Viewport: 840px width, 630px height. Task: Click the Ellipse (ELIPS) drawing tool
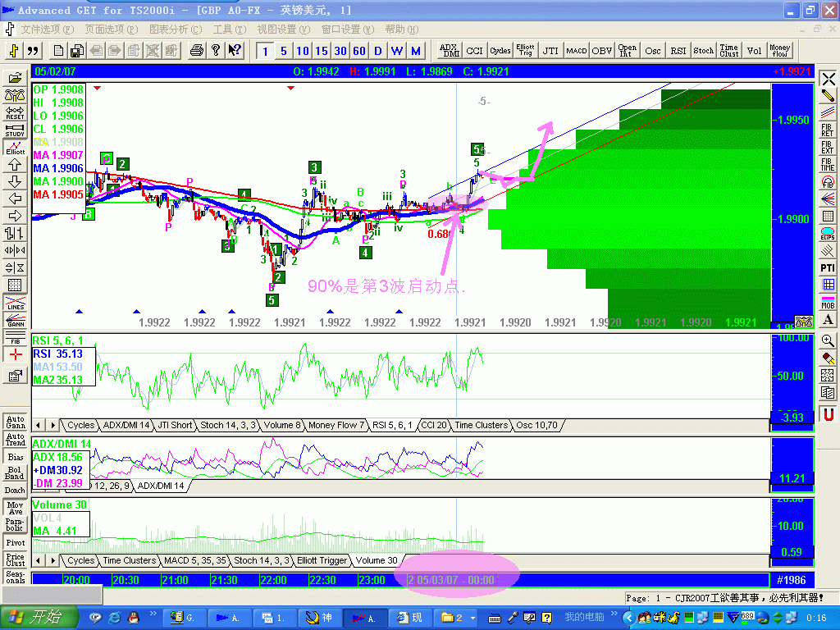(828, 234)
